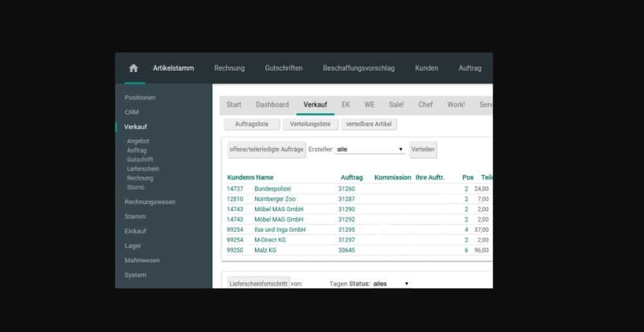
Task: Select Storno in the sidebar submenu
Action: (x=136, y=187)
